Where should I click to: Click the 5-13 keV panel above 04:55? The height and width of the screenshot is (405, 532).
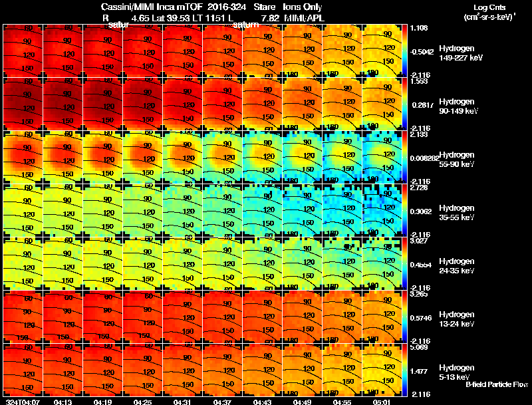coord(342,370)
